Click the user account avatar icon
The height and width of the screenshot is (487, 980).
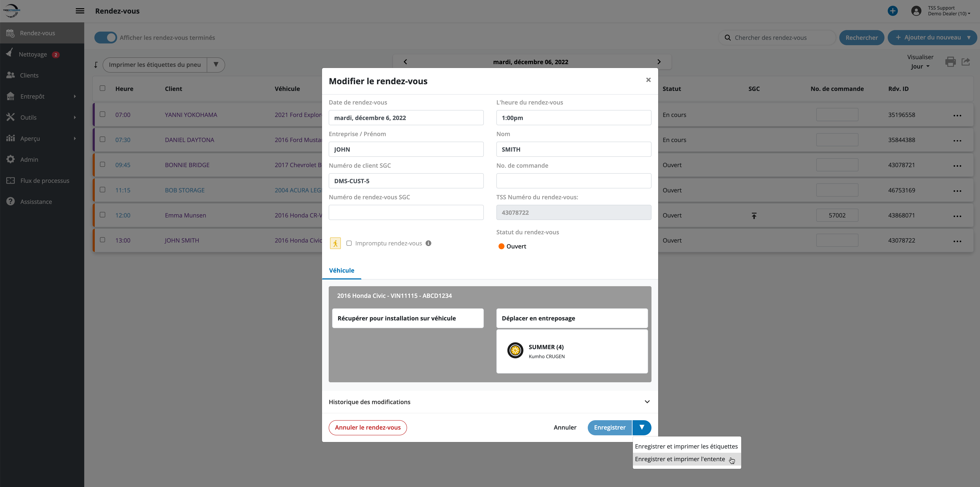point(916,11)
